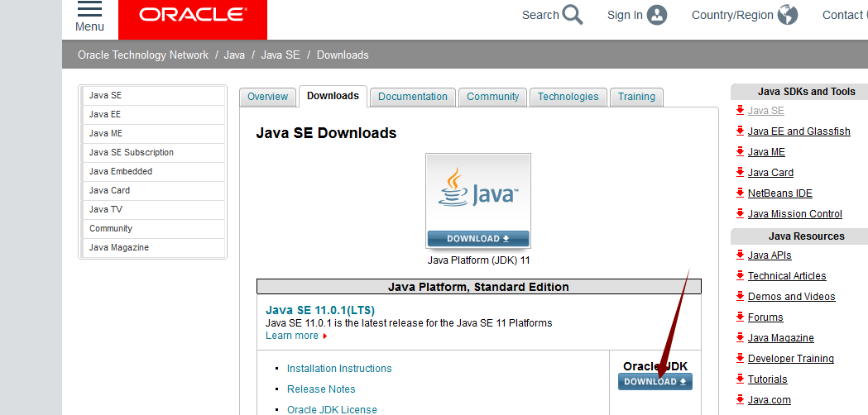868x415 pixels.
Task: Click the Search magnifier icon
Action: (573, 15)
